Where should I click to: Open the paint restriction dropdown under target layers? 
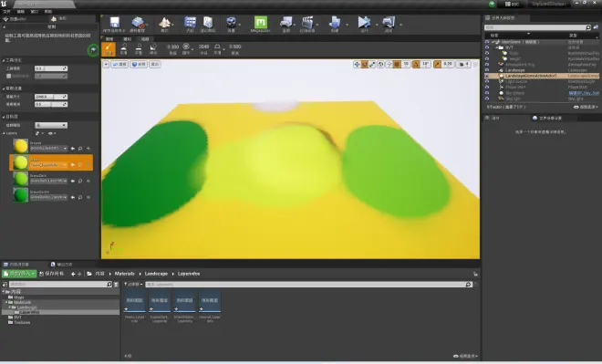point(51,125)
